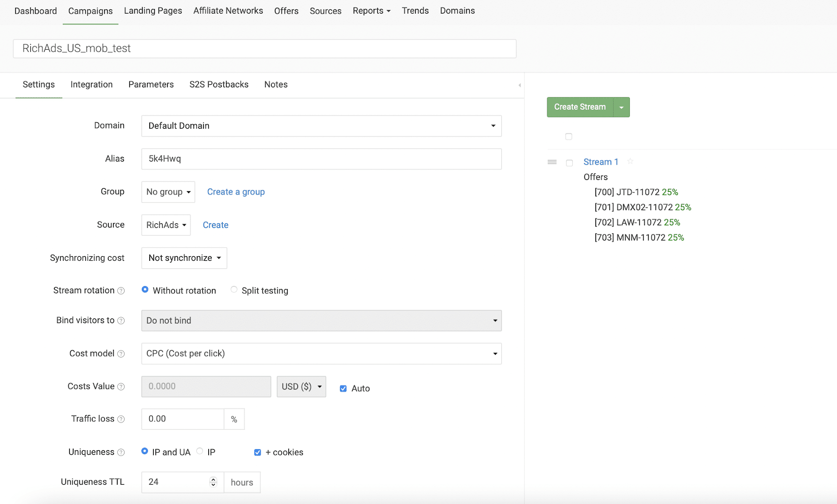837x504 pixels.
Task: Open the Domain dropdown
Action: 321,126
